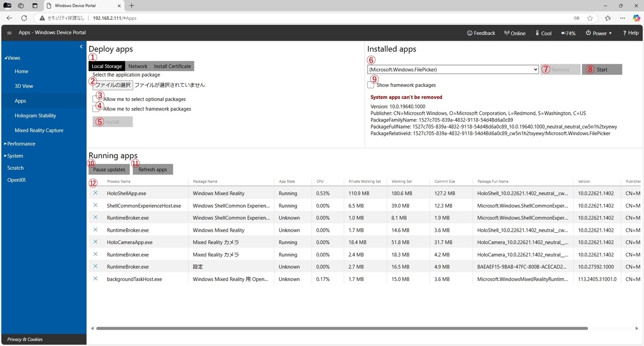Click the browser address bar URL
644x346 pixels.
pyautogui.click(x=115, y=18)
